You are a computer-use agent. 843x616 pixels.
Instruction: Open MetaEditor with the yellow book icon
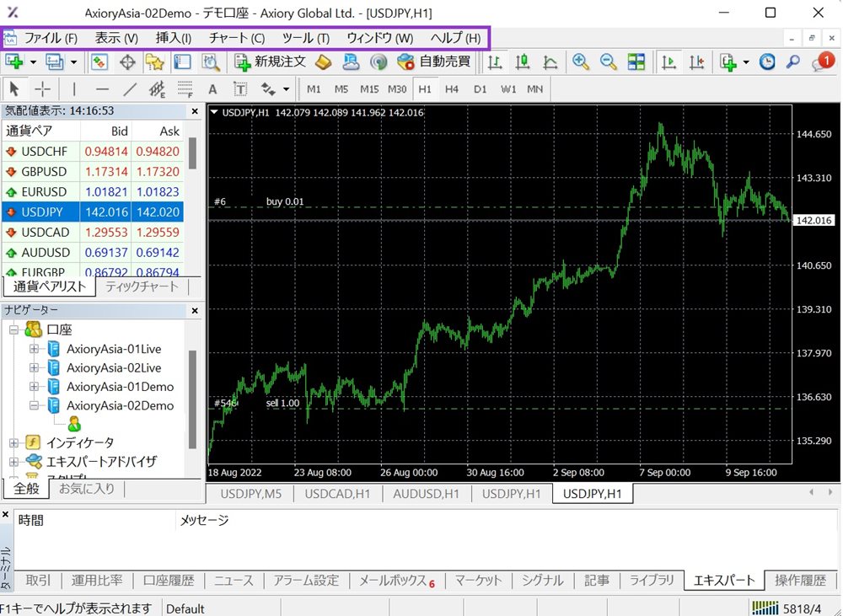click(323, 62)
